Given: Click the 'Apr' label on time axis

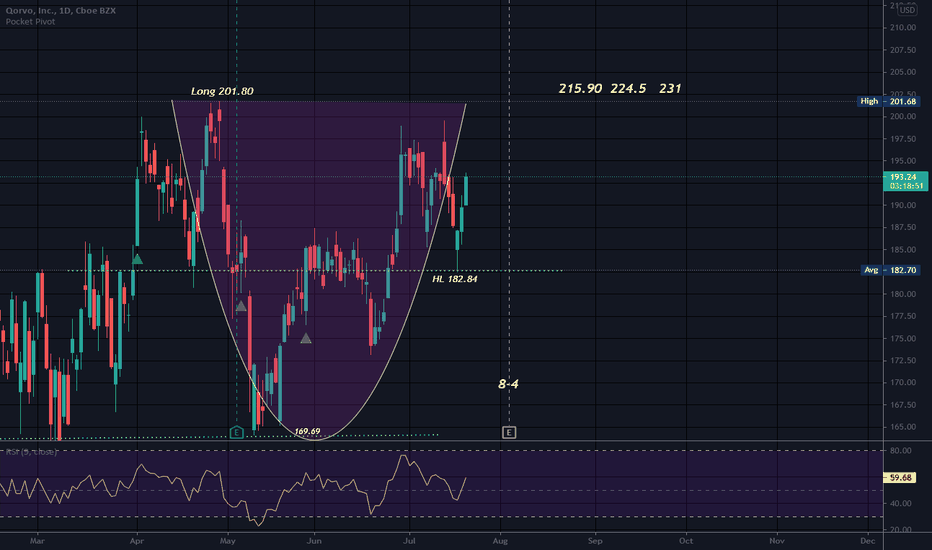Looking at the screenshot, I should point(137,540).
